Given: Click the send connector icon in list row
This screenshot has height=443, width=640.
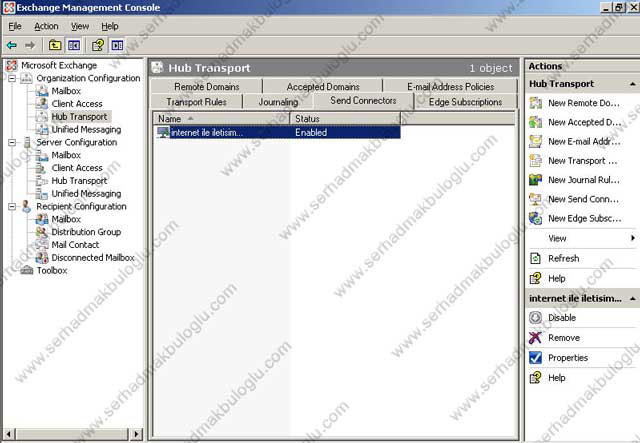Looking at the screenshot, I should coord(163,132).
